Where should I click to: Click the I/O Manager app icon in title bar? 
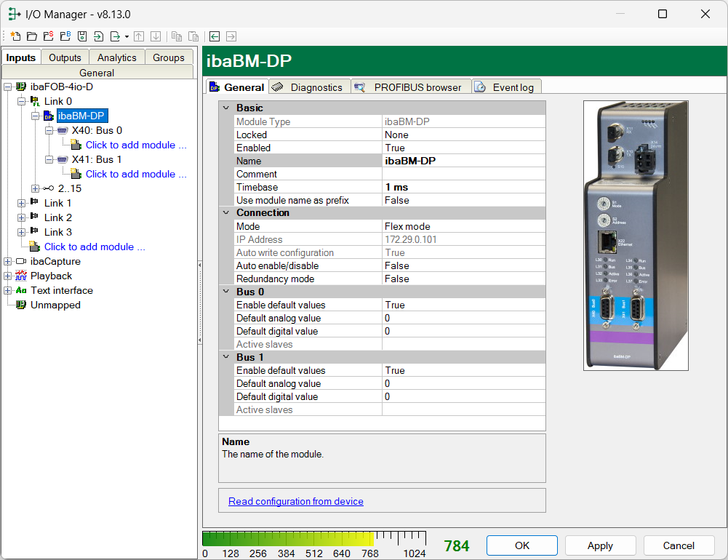point(14,14)
